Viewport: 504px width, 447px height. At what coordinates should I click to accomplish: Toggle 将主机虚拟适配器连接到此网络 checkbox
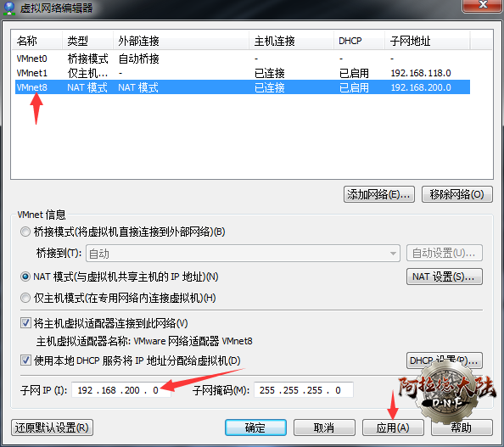25,322
